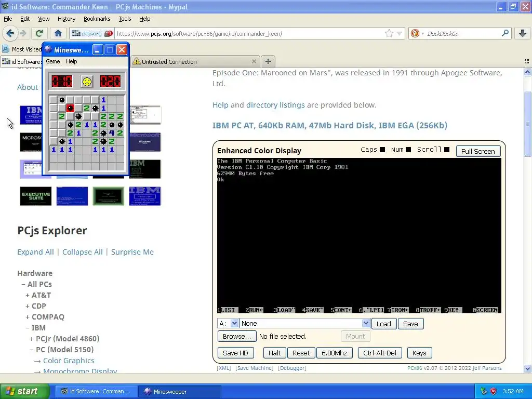Open the Downloads arrow button

coord(523,33)
